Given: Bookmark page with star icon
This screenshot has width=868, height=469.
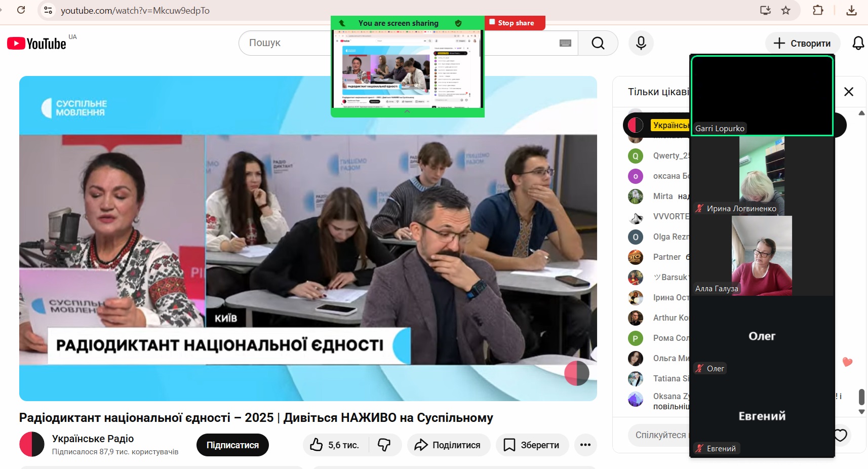Looking at the screenshot, I should (785, 10).
